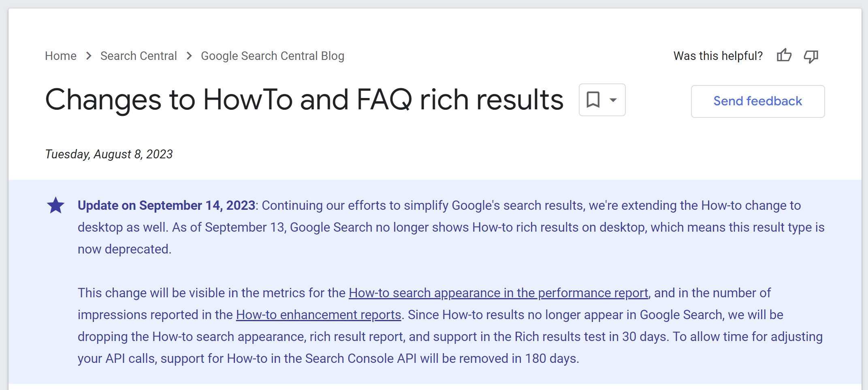The height and width of the screenshot is (390, 868).
Task: Open the How-to search appearance performance report link
Action: (498, 292)
